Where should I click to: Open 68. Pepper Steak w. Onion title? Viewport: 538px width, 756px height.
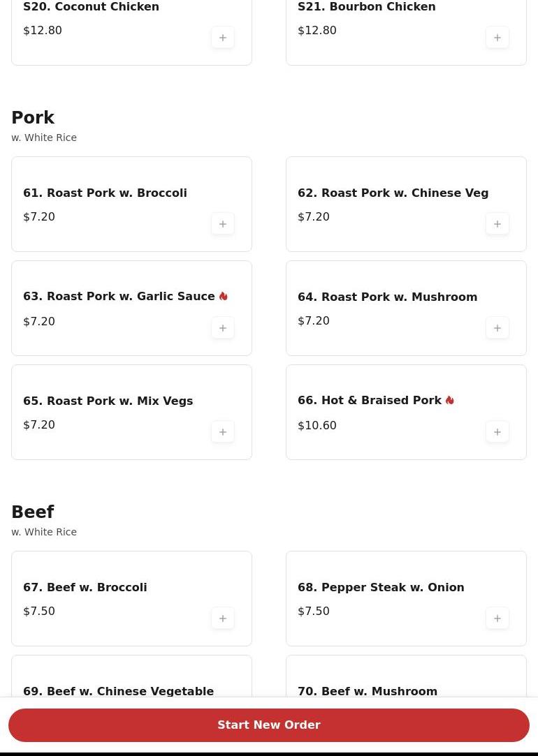(x=381, y=587)
